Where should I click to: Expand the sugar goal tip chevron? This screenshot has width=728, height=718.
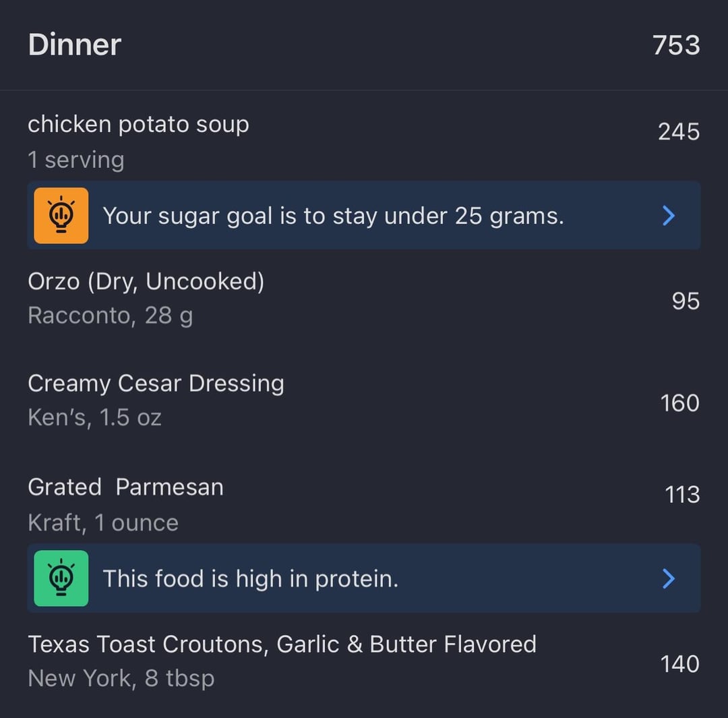click(x=669, y=216)
